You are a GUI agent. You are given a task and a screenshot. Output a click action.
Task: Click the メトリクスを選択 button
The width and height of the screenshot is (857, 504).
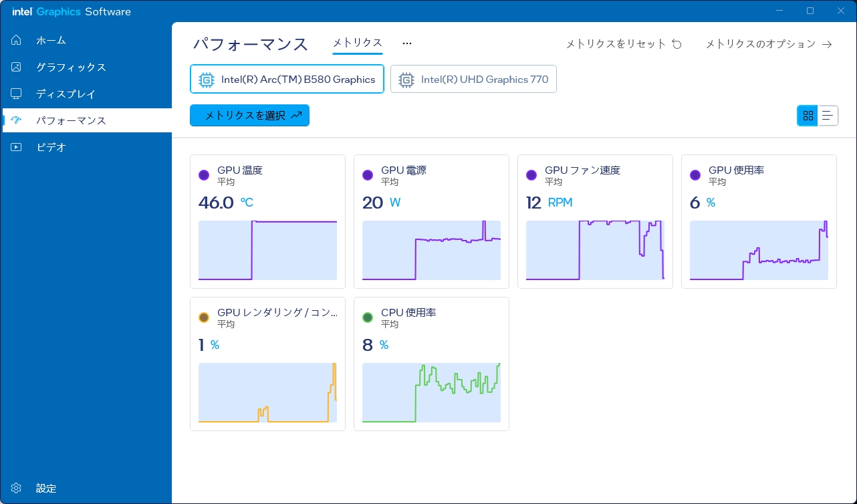tap(249, 116)
